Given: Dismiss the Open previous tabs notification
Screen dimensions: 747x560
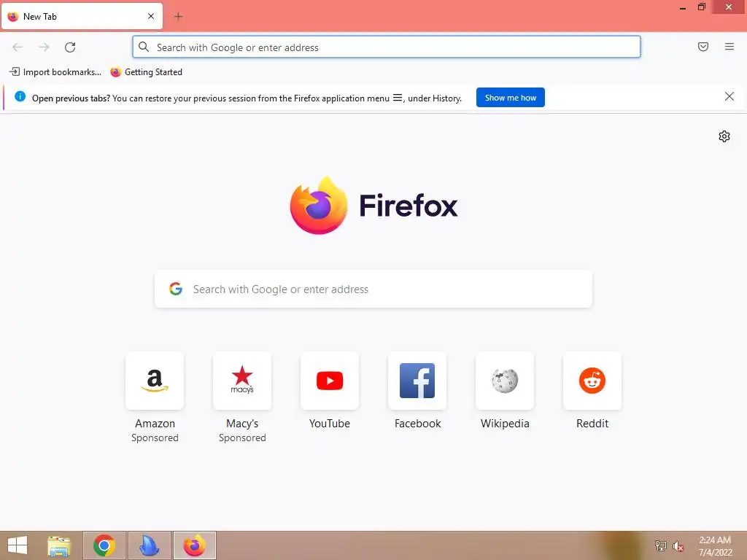Looking at the screenshot, I should click(x=729, y=97).
